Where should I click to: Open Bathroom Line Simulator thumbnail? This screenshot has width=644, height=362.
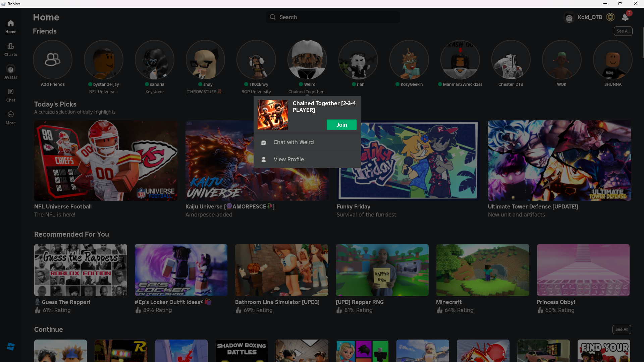point(281,270)
